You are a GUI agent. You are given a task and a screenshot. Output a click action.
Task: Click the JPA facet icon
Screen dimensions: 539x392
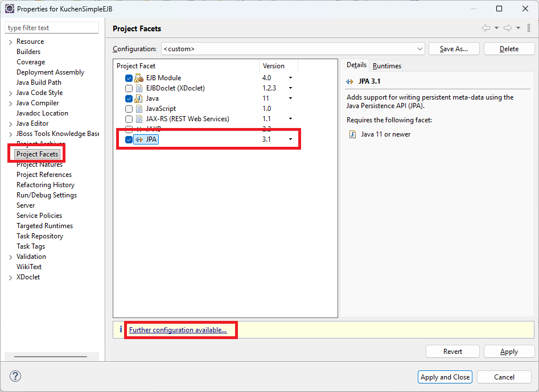click(139, 139)
